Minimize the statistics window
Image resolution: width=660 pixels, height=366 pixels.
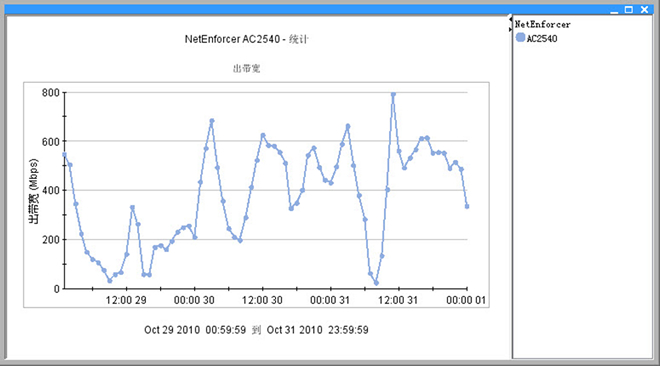(614, 10)
